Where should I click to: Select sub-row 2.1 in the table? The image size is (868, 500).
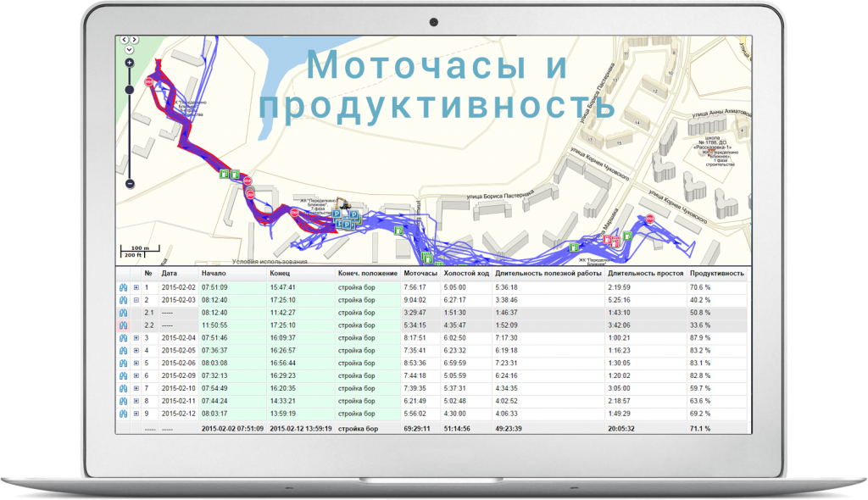pos(149,313)
